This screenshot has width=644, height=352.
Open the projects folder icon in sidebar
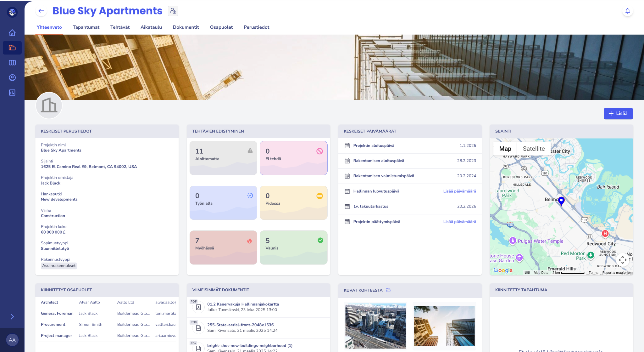pos(12,48)
